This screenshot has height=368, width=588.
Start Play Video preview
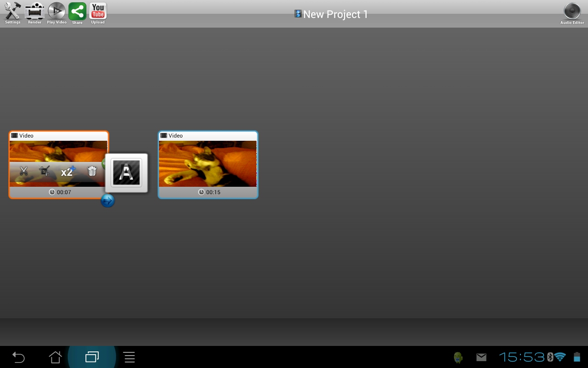(57, 13)
